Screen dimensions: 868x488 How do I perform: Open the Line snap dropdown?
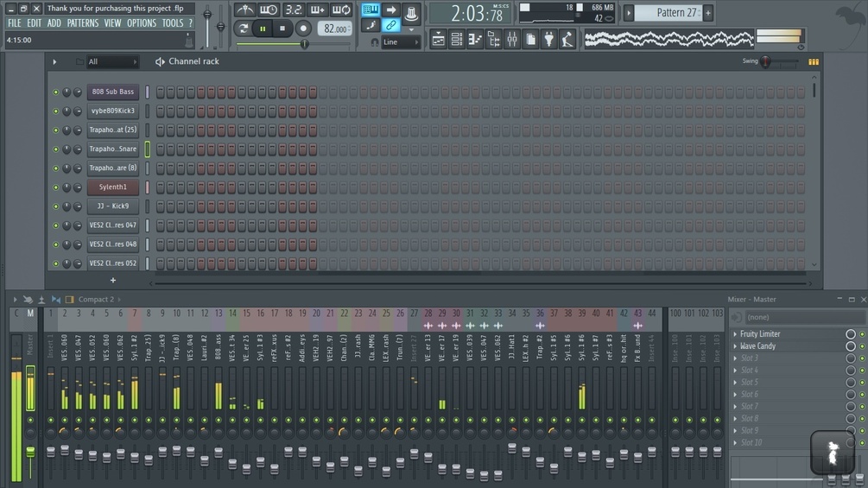pos(400,42)
